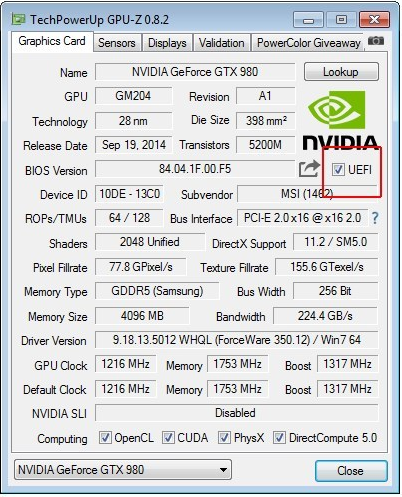
Task: Minimize the GPU-Z window
Action: pyautogui.click(x=308, y=20)
